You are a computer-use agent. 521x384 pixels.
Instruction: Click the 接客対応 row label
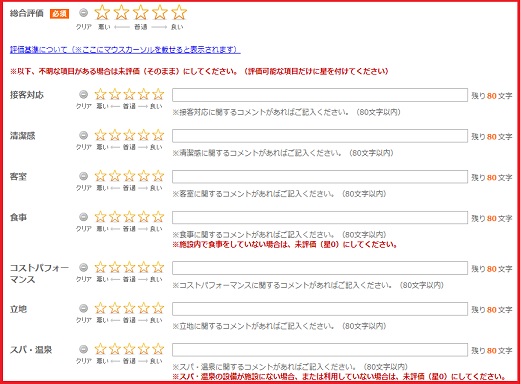click(27, 95)
